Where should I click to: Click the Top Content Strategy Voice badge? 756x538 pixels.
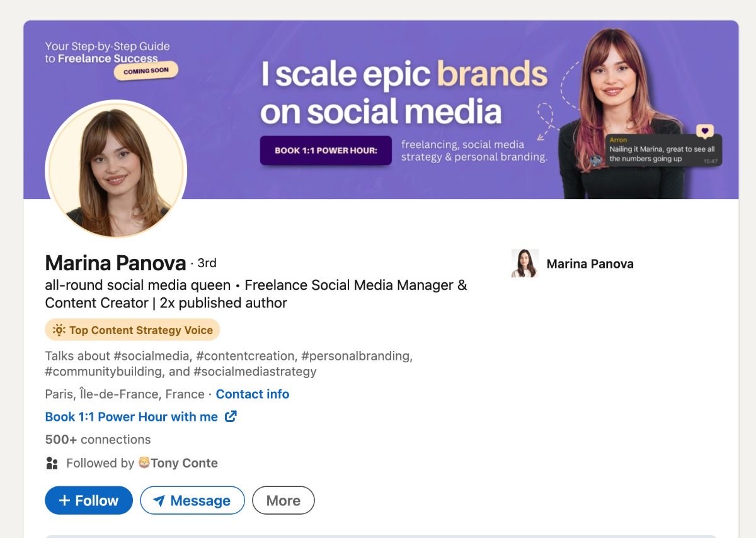(x=132, y=330)
